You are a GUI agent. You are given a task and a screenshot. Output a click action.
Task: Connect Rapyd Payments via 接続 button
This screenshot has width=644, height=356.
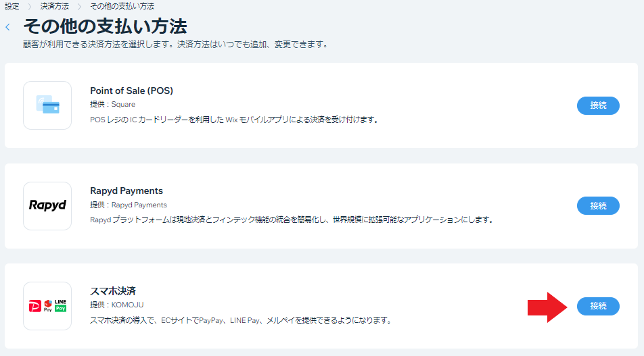coord(598,205)
